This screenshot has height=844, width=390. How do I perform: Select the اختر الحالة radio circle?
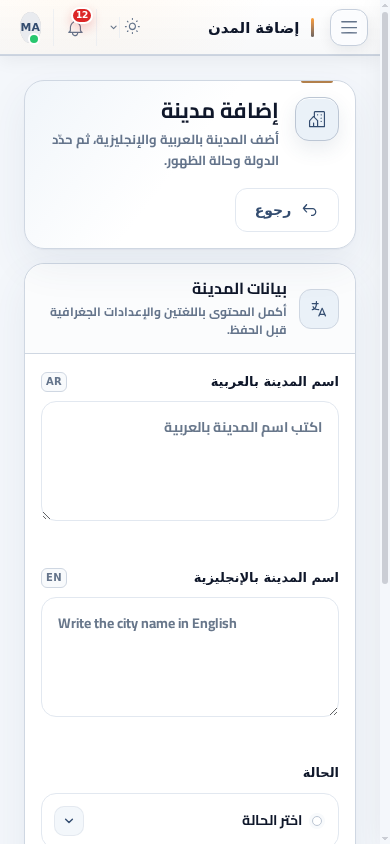click(x=317, y=821)
